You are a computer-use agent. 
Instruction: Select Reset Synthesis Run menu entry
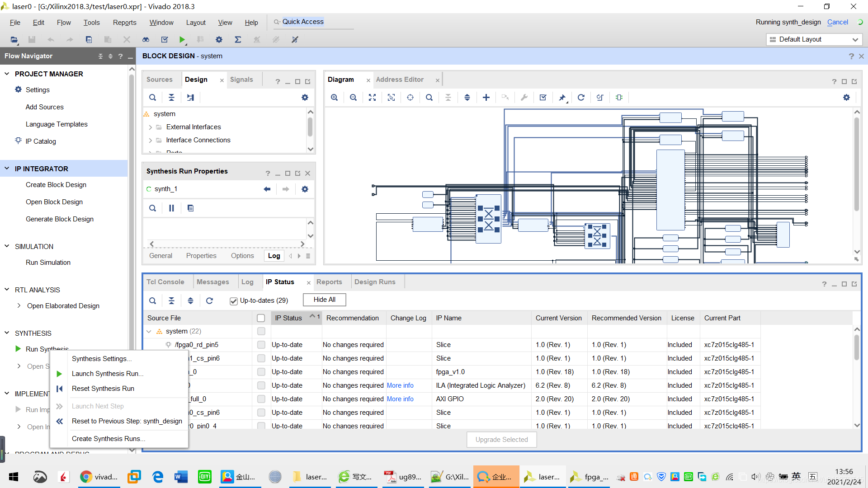click(103, 389)
